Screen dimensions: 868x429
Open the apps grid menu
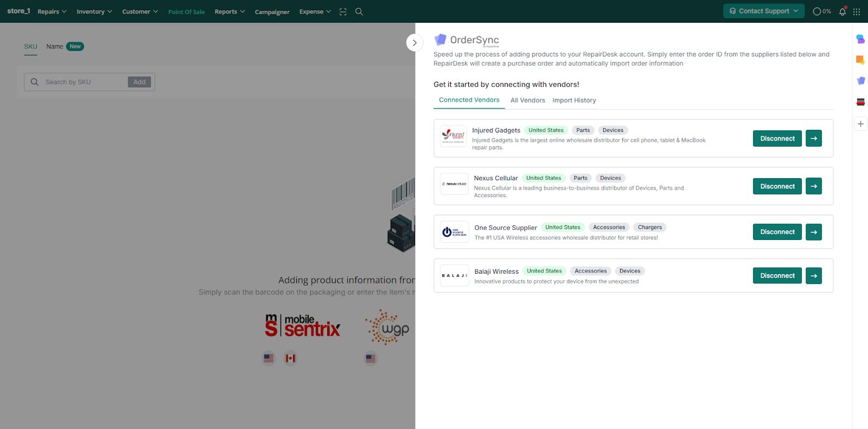[857, 11]
